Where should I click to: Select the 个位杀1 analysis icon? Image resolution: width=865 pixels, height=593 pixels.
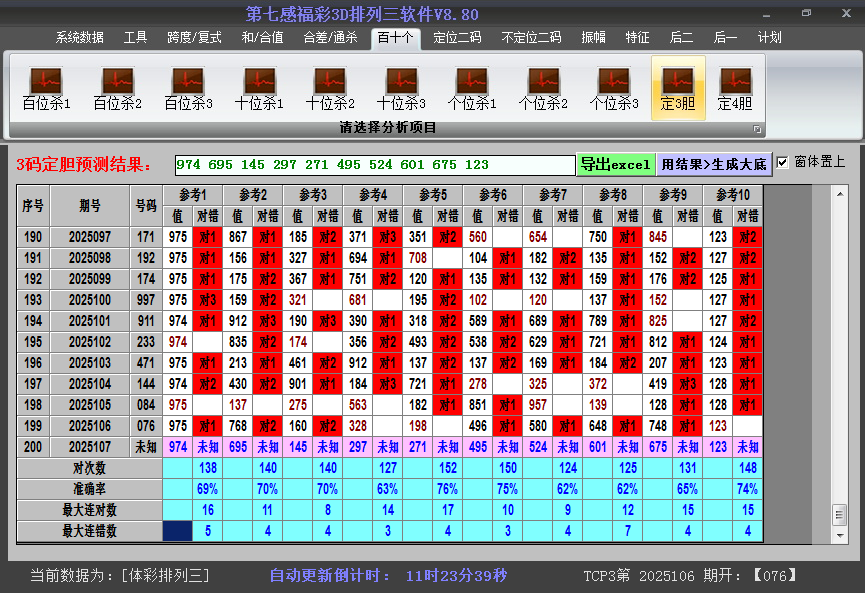pos(472,88)
